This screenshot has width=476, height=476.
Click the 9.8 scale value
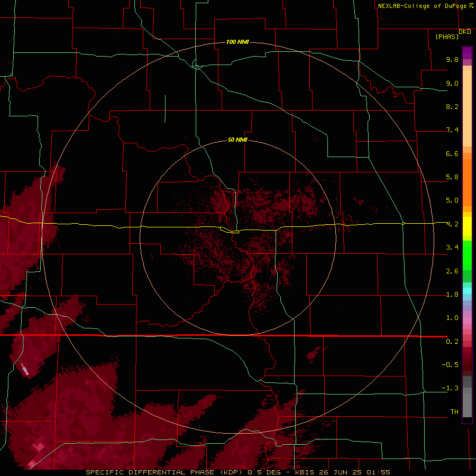point(452,59)
